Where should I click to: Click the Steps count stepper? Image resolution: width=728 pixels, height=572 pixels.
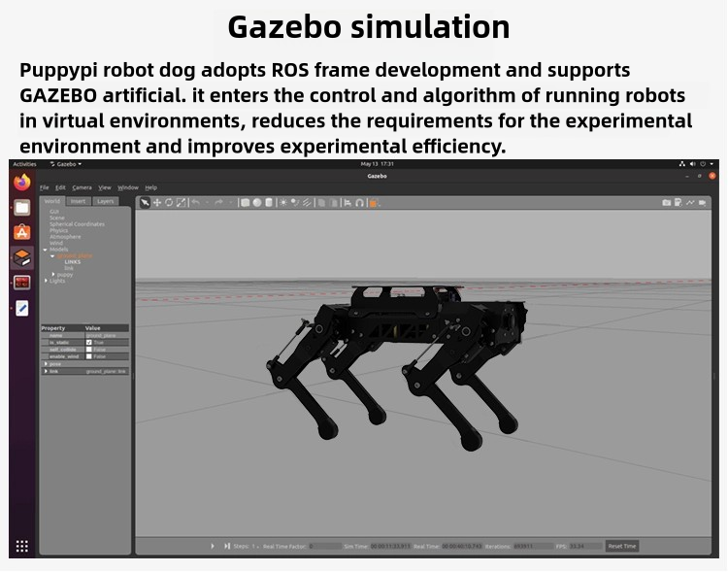(255, 547)
